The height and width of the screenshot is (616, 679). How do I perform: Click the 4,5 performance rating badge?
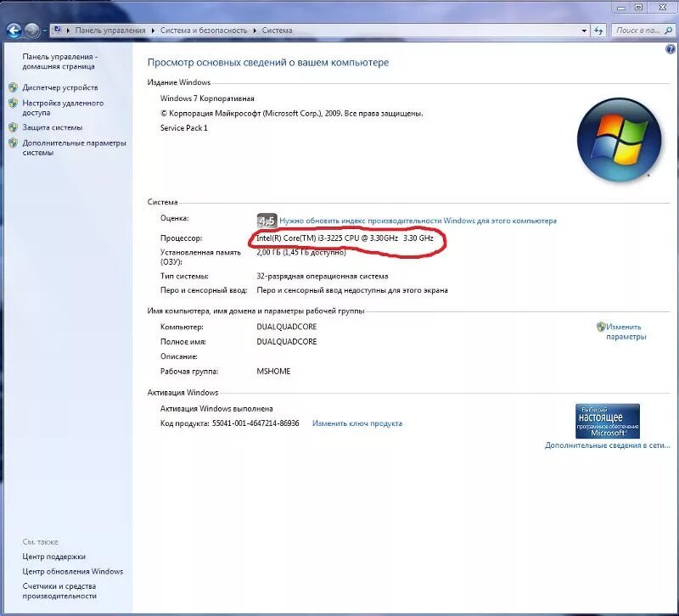pyautogui.click(x=267, y=221)
